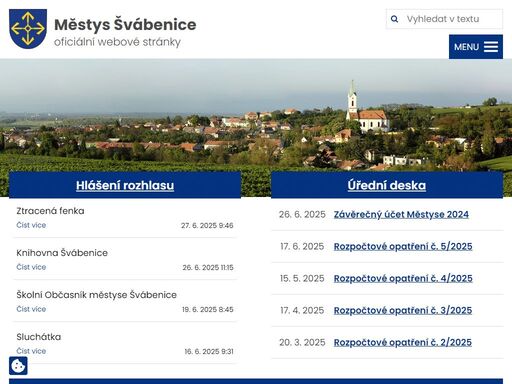Click 'Číst více' under Sluchátka

[x=31, y=351]
